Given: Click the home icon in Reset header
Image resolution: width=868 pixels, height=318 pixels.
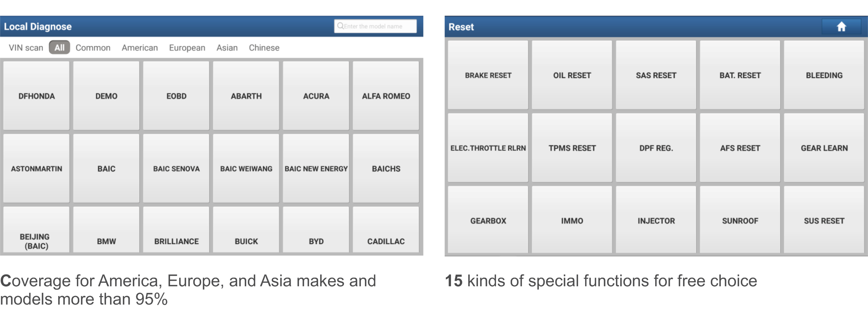Looking at the screenshot, I should tap(841, 27).
